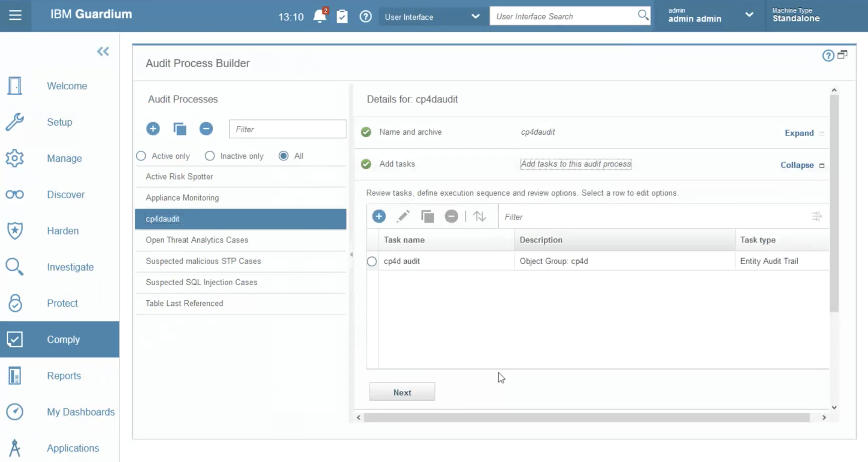Expand the admin user account menu
Viewport: 868px width, 462px height.
[749, 15]
